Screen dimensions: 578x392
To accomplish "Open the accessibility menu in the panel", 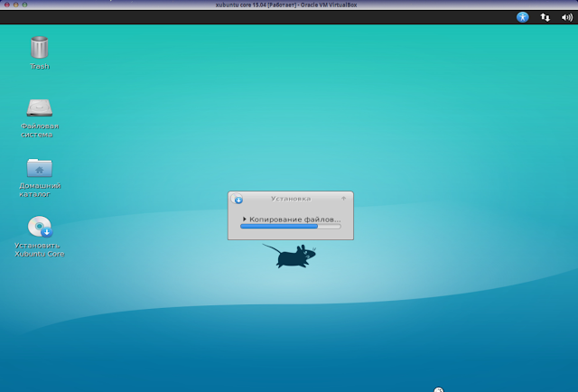I will 522,17.
